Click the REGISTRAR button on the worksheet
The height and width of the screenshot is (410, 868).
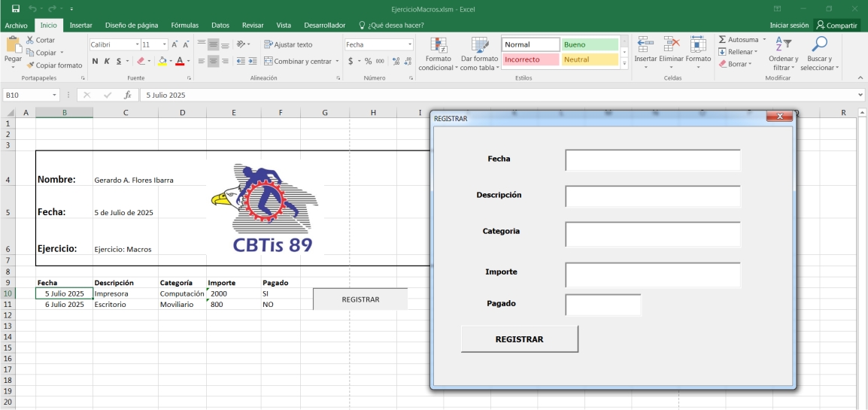[x=360, y=299]
